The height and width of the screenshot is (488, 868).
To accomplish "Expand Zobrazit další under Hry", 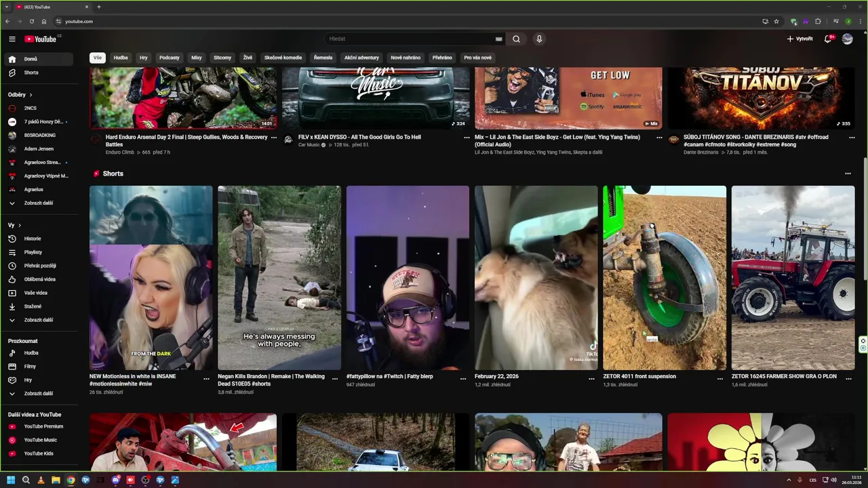I will point(38,393).
